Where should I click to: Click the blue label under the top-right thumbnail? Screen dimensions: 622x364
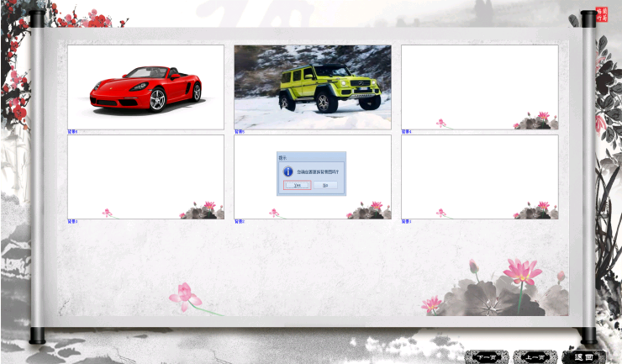(x=406, y=132)
